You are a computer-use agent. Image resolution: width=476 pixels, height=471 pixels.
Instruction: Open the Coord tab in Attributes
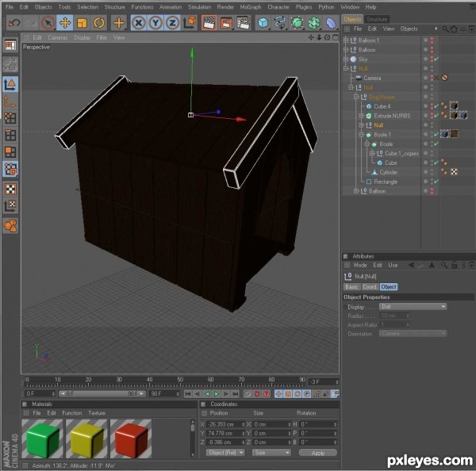(x=370, y=287)
